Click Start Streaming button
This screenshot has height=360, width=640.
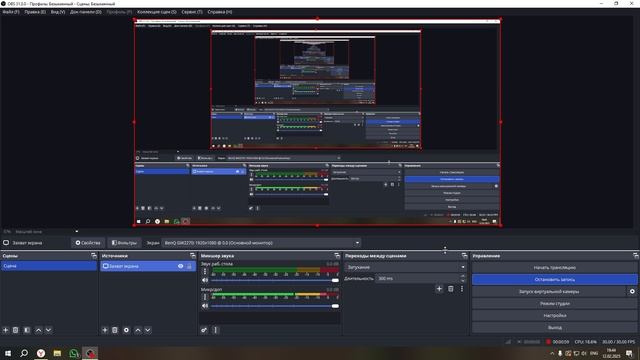pyautogui.click(x=554, y=268)
